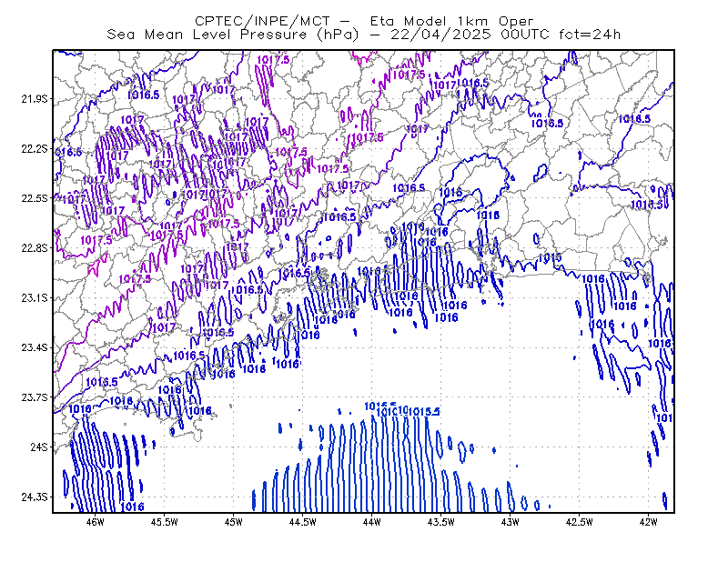
Task: Click the 45W longitude axis label
Action: pyautogui.click(x=234, y=522)
